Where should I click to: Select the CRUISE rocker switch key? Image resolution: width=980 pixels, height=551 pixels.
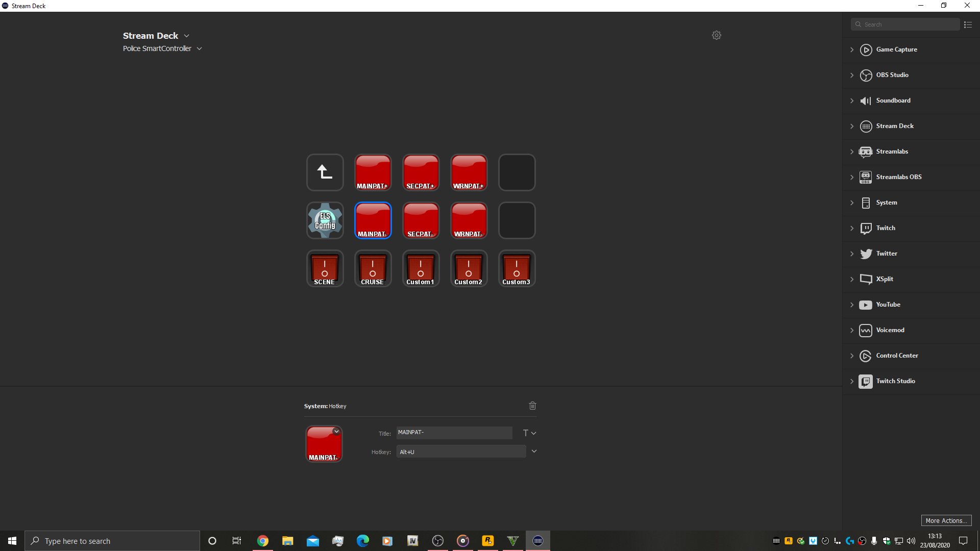[373, 268]
